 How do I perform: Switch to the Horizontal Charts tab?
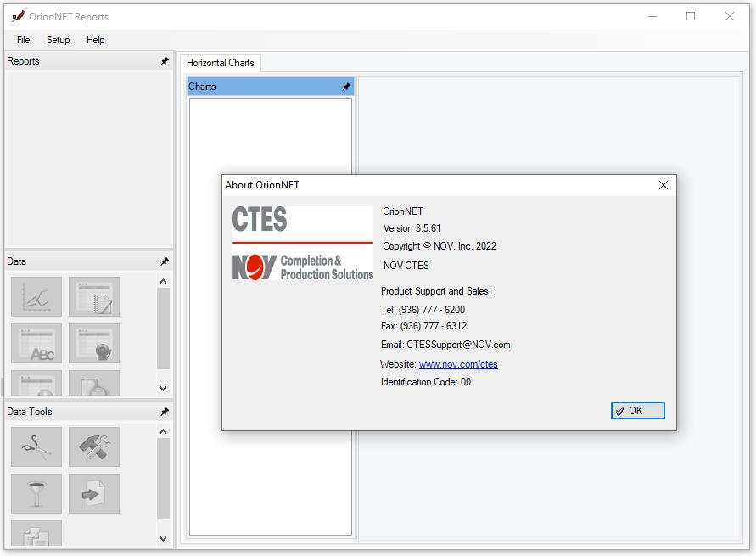tap(220, 63)
